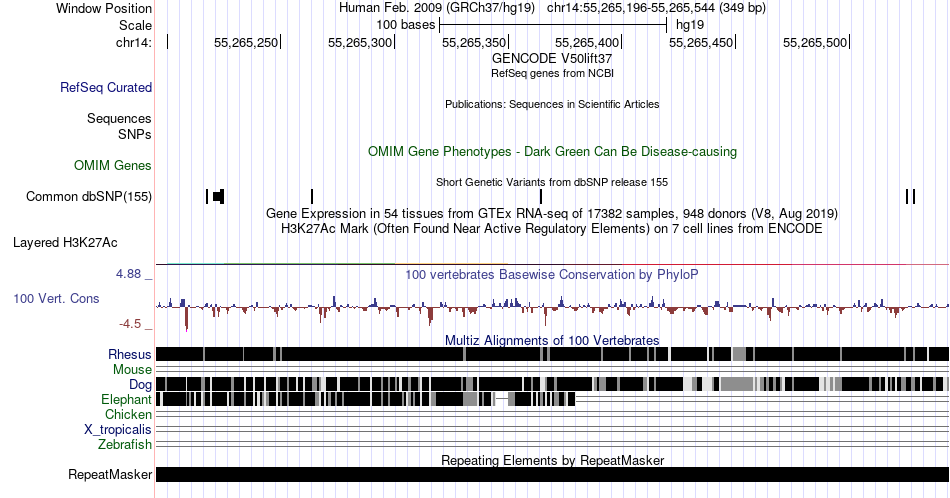The image size is (950, 498).
Task: Click the Rhesus alignment block bar
Action: (552, 354)
